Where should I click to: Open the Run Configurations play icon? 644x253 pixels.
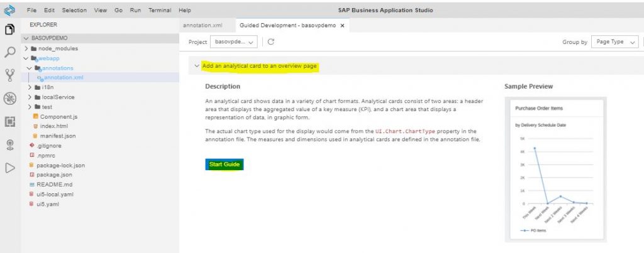tap(10, 168)
